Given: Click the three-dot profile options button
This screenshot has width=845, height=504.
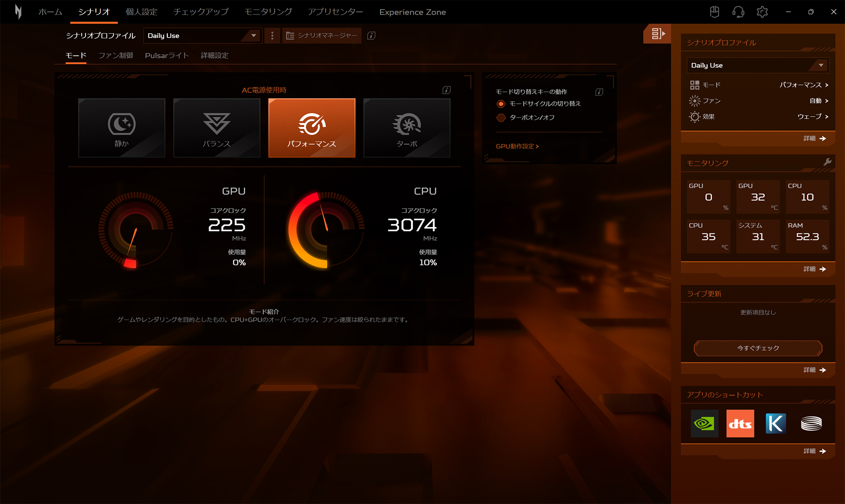Looking at the screenshot, I should pos(272,36).
